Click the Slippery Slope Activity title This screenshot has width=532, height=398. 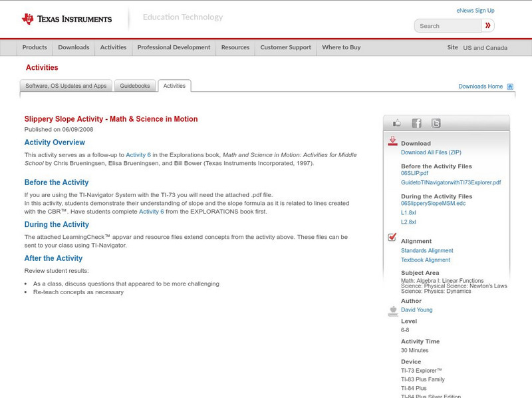pos(111,119)
